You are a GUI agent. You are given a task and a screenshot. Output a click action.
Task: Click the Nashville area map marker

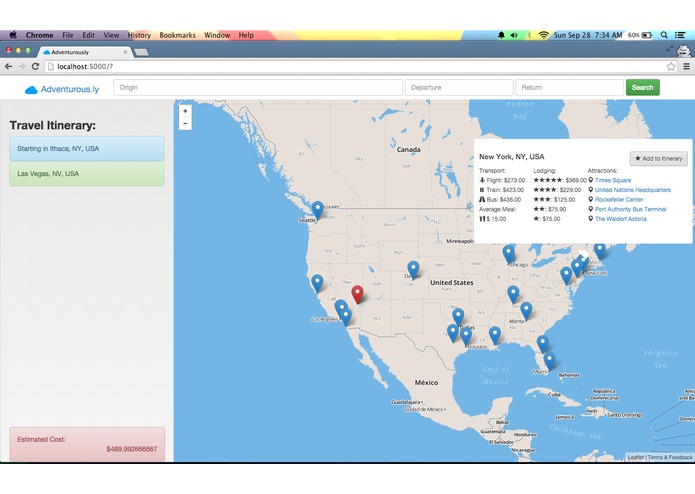[x=513, y=295]
